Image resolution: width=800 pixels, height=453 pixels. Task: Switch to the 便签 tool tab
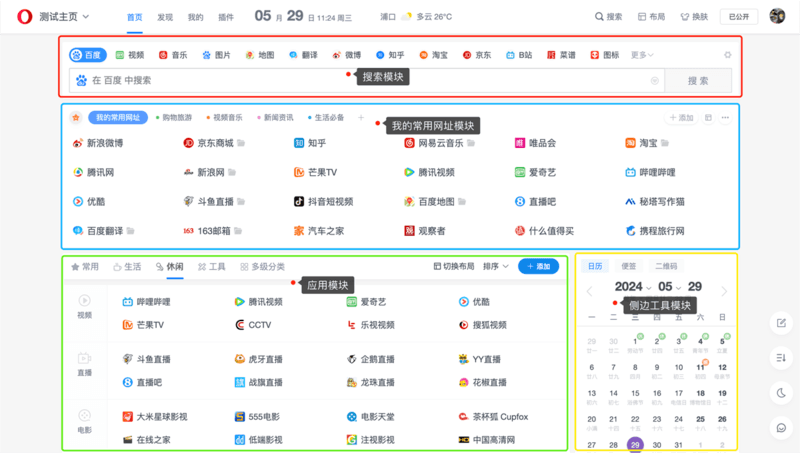point(629,266)
